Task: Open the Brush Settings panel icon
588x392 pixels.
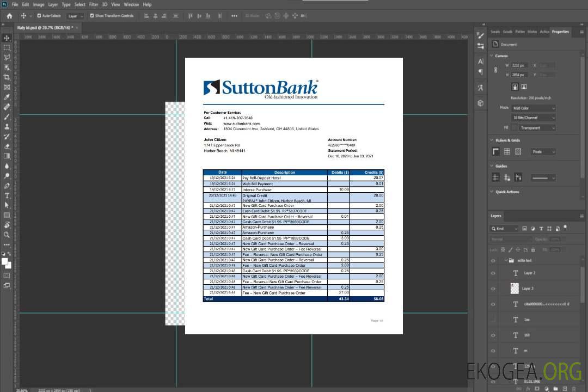Action: point(480,35)
